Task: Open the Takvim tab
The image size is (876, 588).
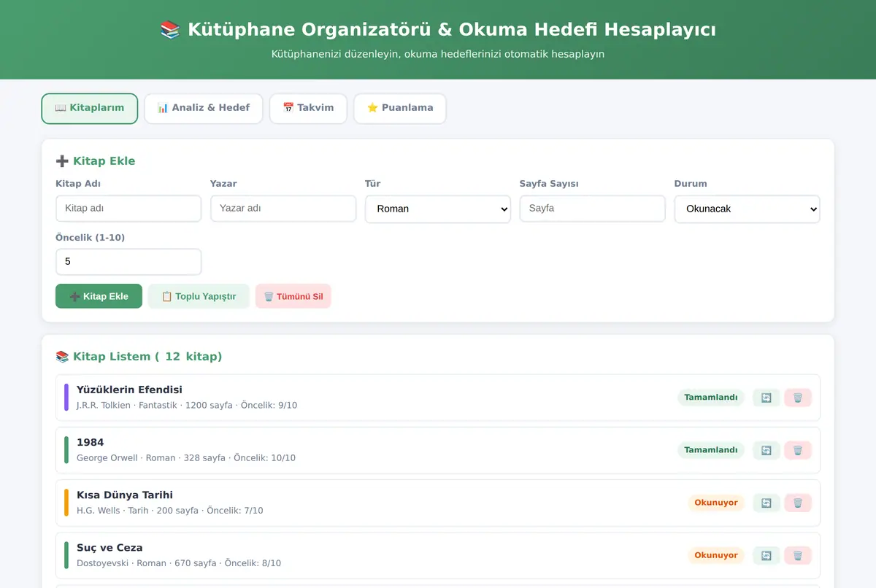Action: click(x=308, y=108)
